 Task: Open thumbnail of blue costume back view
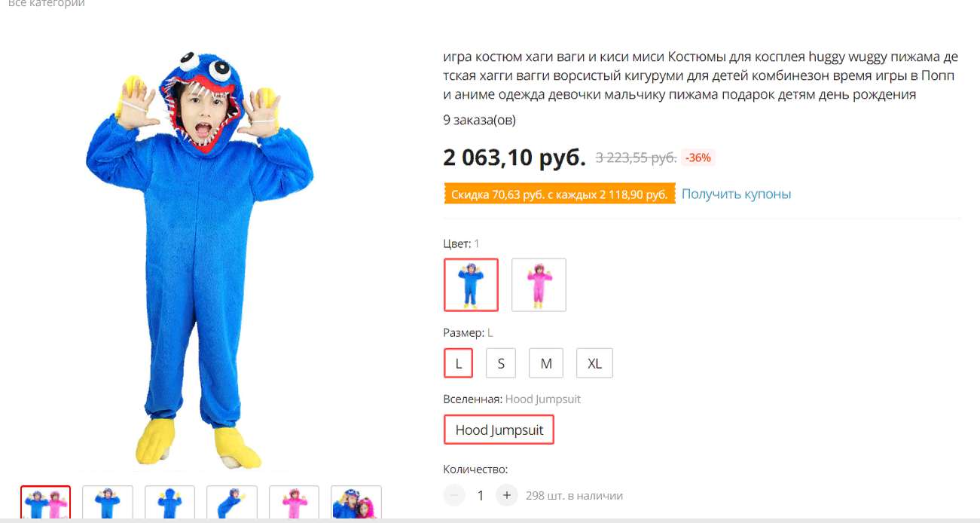click(x=169, y=503)
